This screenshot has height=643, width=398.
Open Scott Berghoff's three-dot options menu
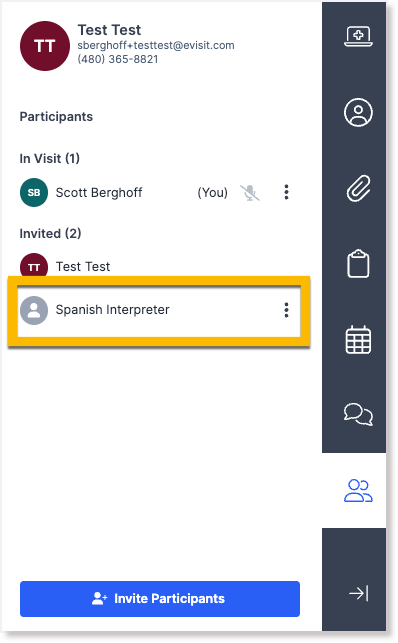pos(287,192)
